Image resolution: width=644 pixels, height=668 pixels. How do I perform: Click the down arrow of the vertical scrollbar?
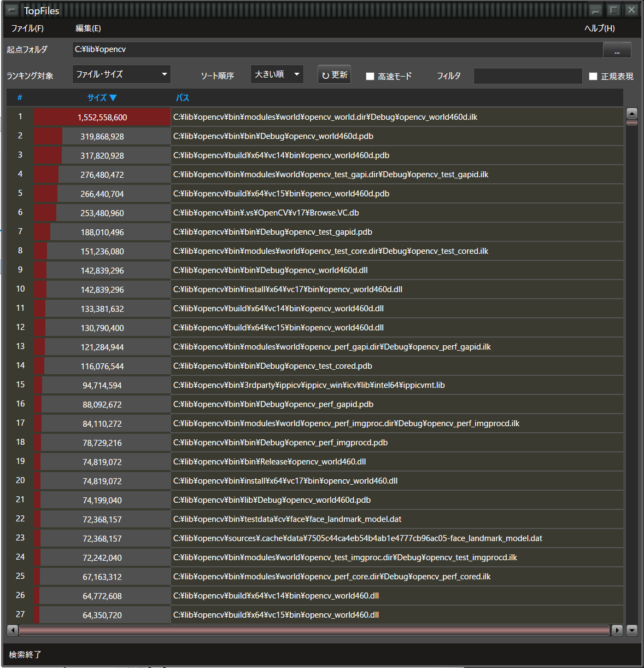coord(632,630)
